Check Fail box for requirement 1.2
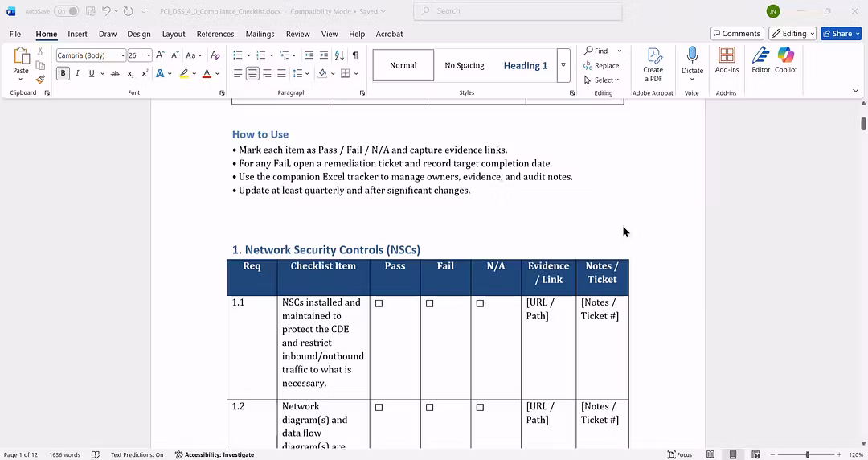 click(429, 408)
